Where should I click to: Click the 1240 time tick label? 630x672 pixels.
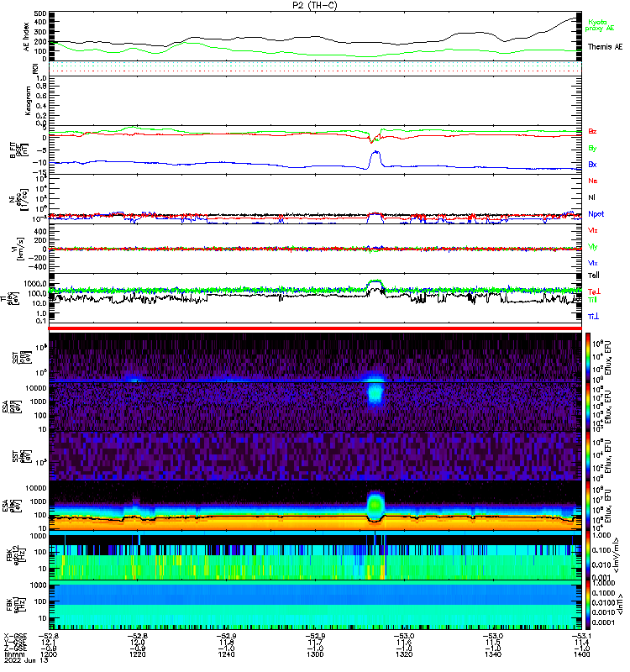(226, 654)
